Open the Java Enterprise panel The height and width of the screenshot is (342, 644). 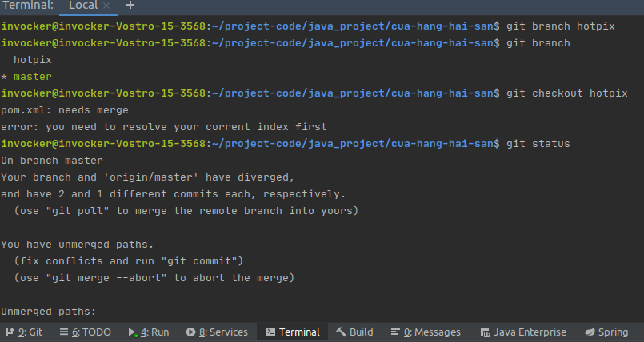523,332
